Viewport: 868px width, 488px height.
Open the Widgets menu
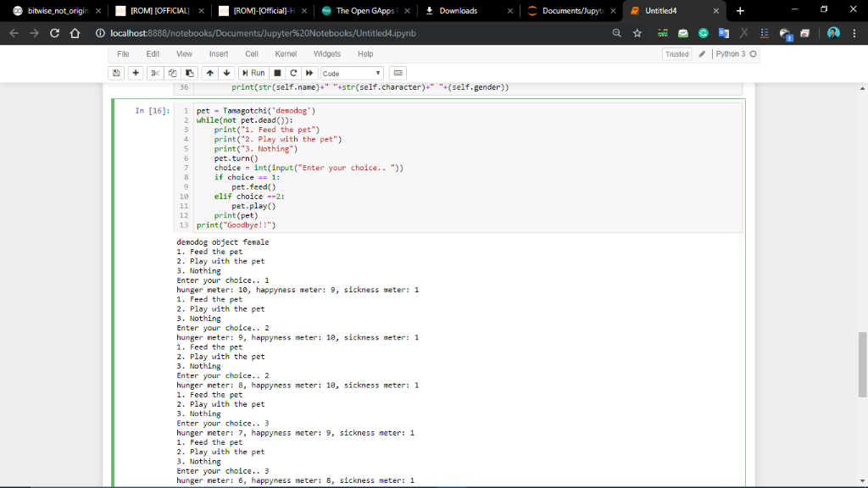point(327,54)
